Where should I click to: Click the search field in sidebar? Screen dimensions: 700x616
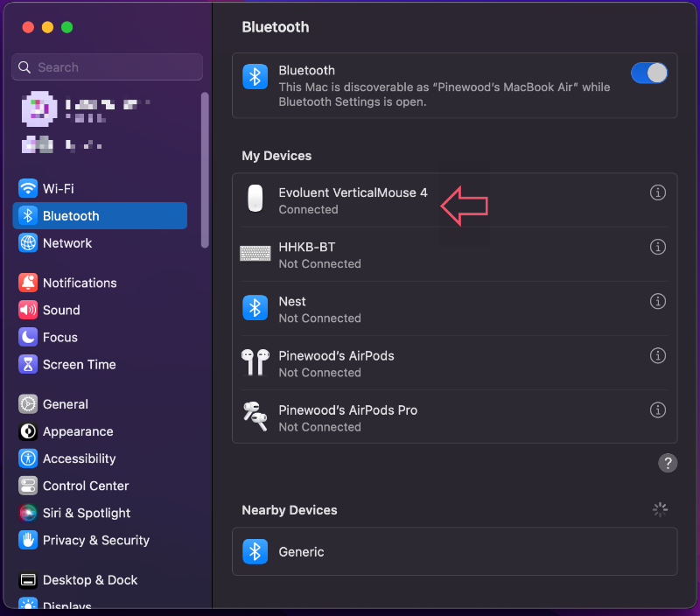(107, 67)
